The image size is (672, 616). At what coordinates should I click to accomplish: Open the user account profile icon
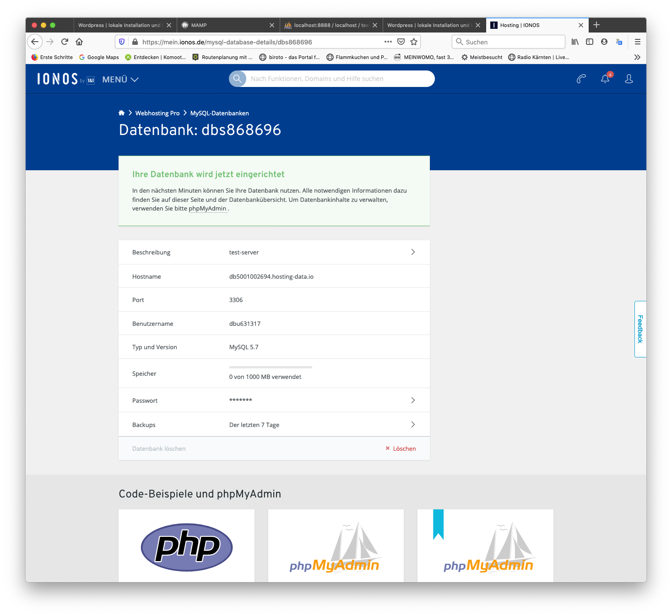[629, 79]
